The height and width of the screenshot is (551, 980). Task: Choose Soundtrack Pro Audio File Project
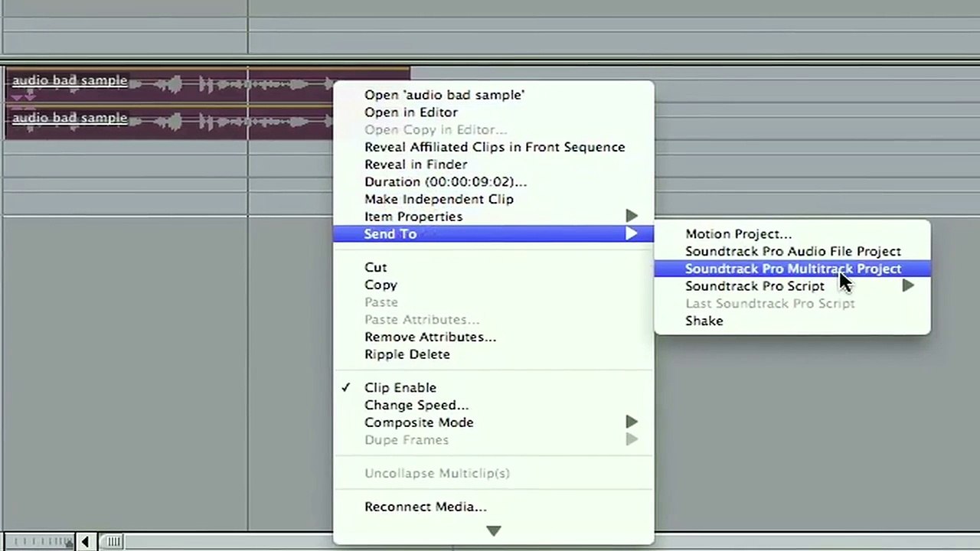(x=792, y=252)
